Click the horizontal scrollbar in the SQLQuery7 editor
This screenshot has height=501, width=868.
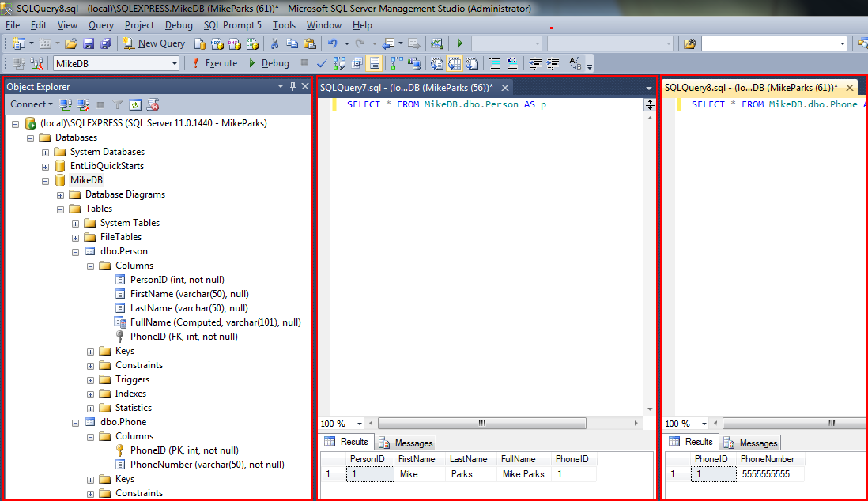(481, 423)
